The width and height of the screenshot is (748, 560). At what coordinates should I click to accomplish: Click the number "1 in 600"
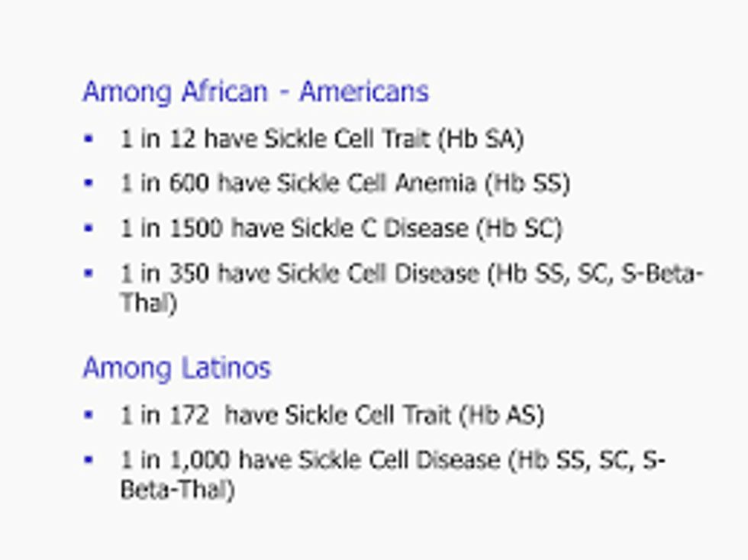pyautogui.click(x=164, y=184)
